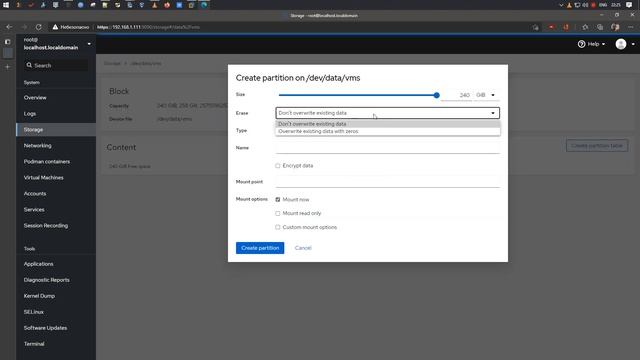The height and width of the screenshot is (360, 640).
Task: Open browser settings and more menu
Action: coord(631,27)
